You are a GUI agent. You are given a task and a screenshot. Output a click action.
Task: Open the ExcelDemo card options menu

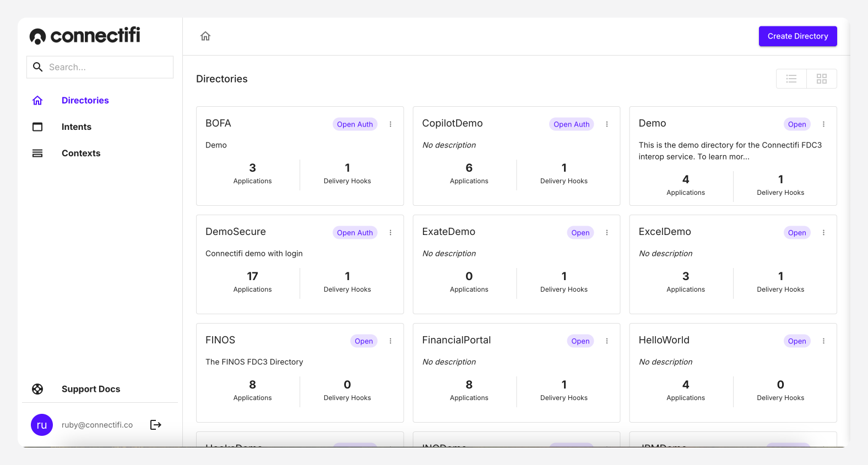(x=824, y=233)
